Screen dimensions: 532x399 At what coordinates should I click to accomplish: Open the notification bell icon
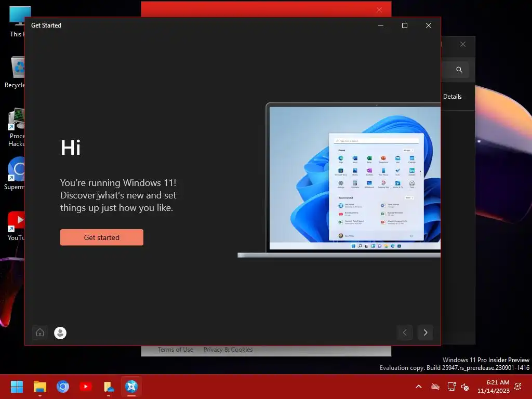coord(518,387)
